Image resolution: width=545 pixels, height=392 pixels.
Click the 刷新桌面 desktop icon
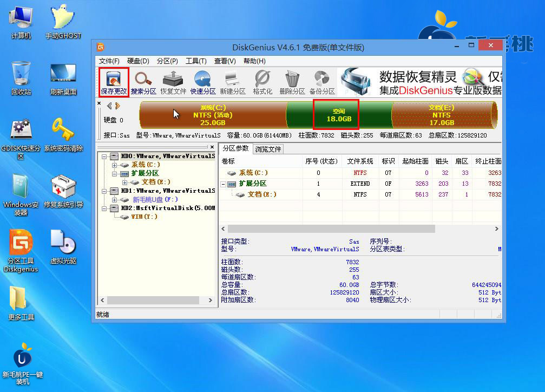coord(63,79)
